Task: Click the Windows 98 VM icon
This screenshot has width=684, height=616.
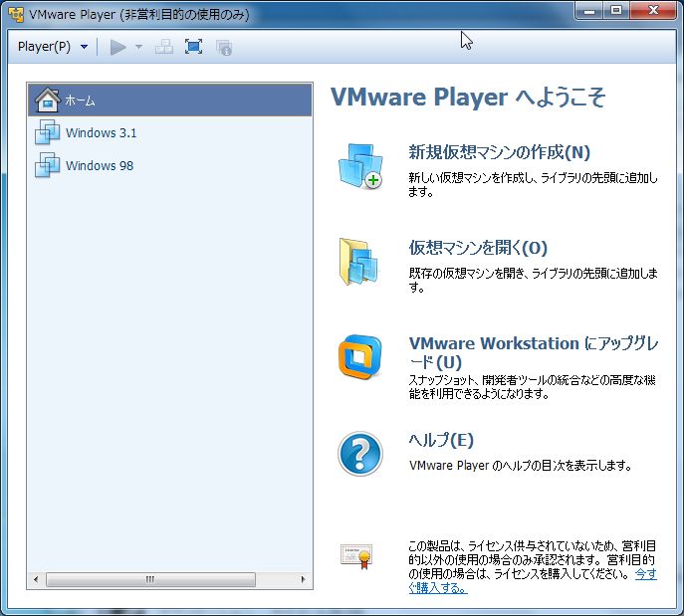Action: click(x=47, y=165)
